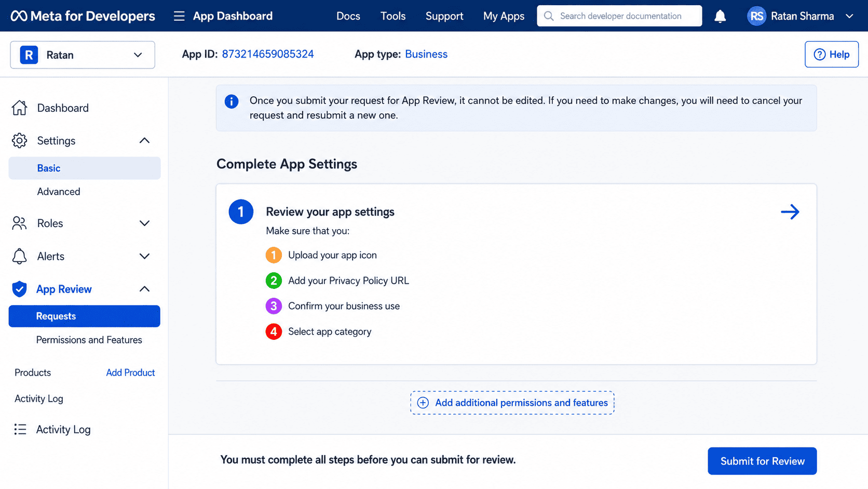
Task: Click the Alerts bell icon in sidebar
Action: [19, 256]
